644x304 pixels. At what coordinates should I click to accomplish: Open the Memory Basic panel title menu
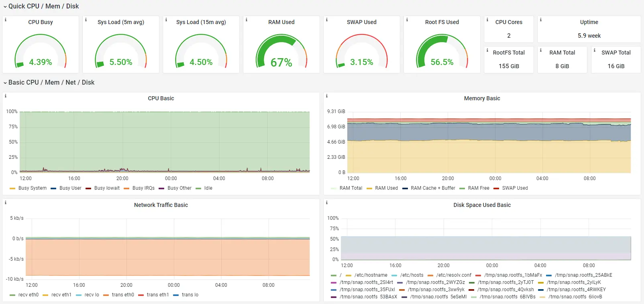pyautogui.click(x=482, y=98)
